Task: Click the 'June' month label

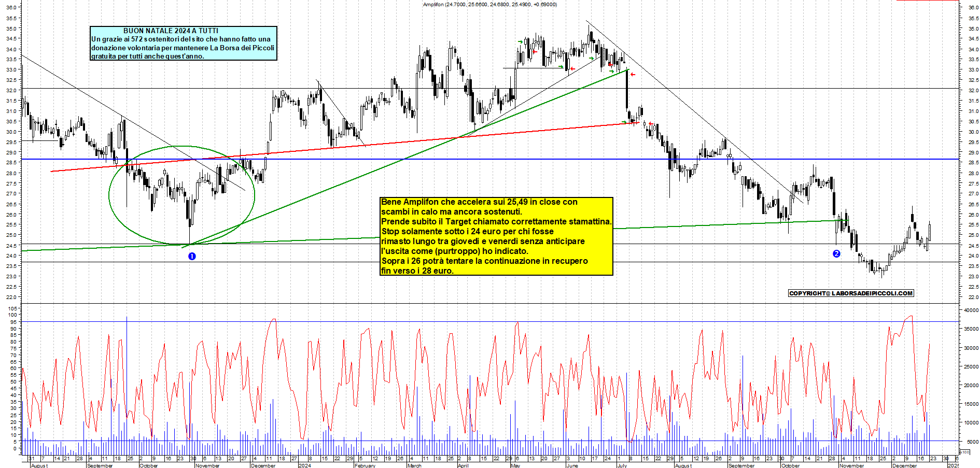Action: [572, 465]
